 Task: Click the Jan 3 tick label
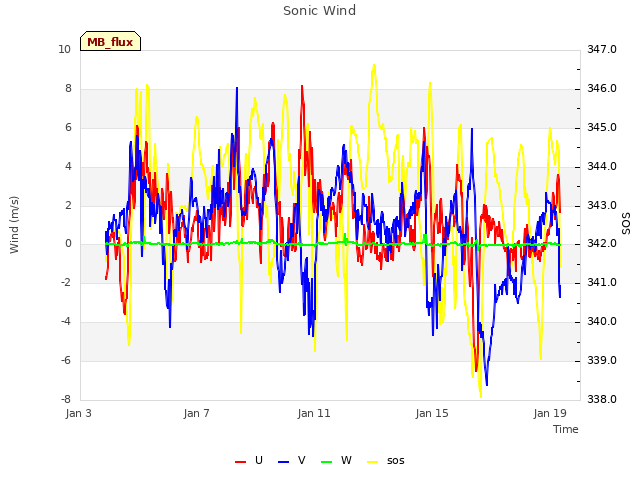(78, 413)
